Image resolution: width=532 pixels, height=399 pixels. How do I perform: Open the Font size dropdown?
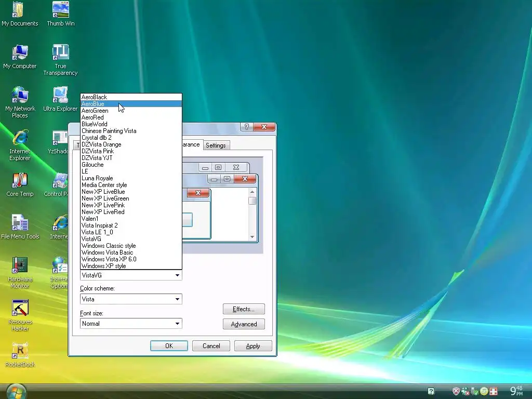pos(131,323)
